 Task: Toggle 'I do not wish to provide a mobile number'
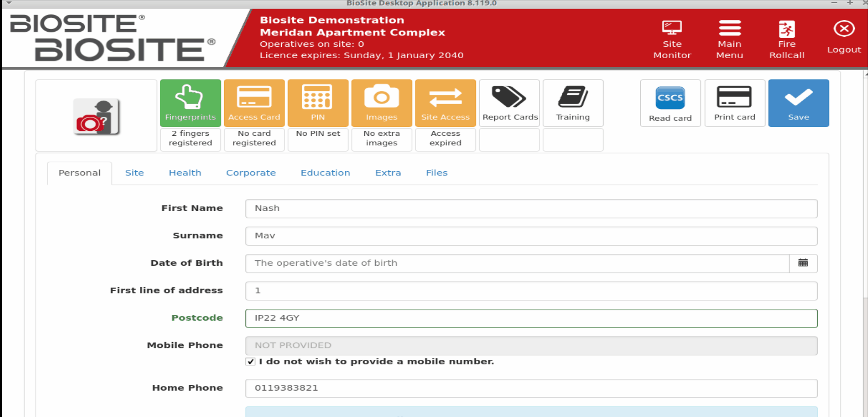[250, 362]
